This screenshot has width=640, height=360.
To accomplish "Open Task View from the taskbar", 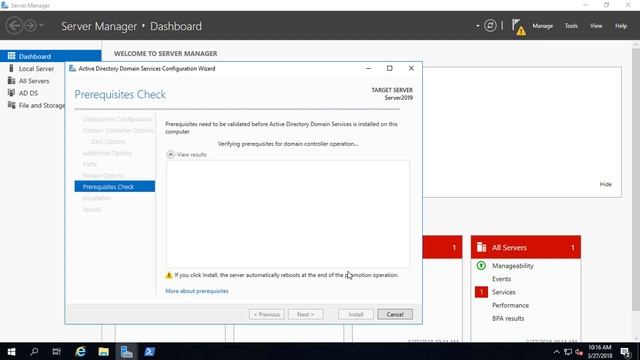I will click(x=56, y=351).
